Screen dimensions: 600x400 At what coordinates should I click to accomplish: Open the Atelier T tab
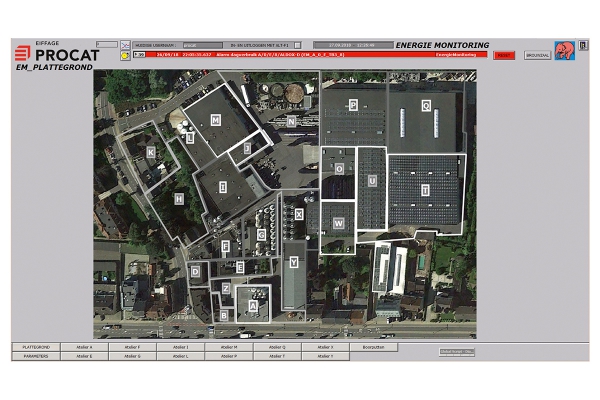click(277, 356)
